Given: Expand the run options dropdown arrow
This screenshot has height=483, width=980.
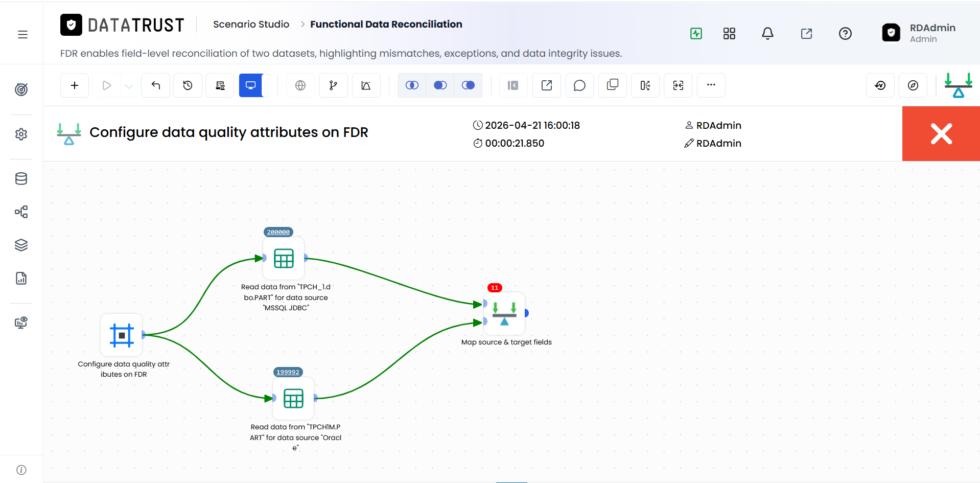Looking at the screenshot, I should (x=129, y=85).
